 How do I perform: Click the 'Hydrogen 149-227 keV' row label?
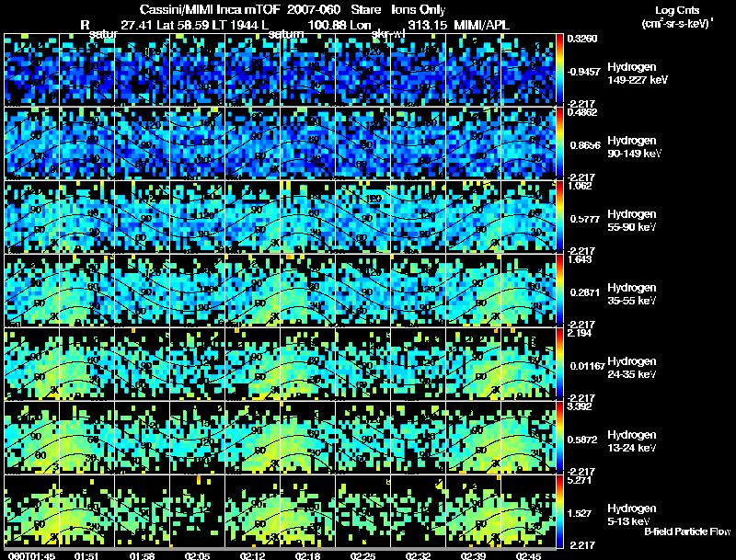tap(637, 74)
